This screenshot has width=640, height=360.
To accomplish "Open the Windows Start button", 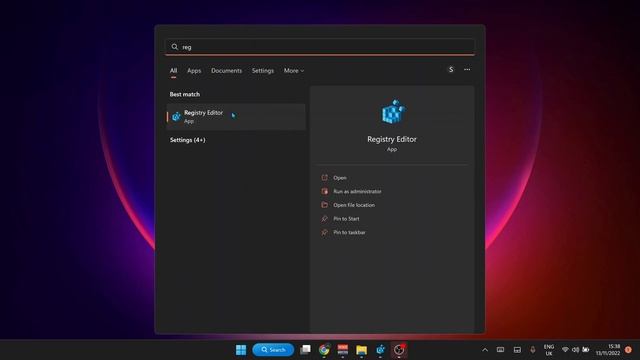I will tap(241, 350).
